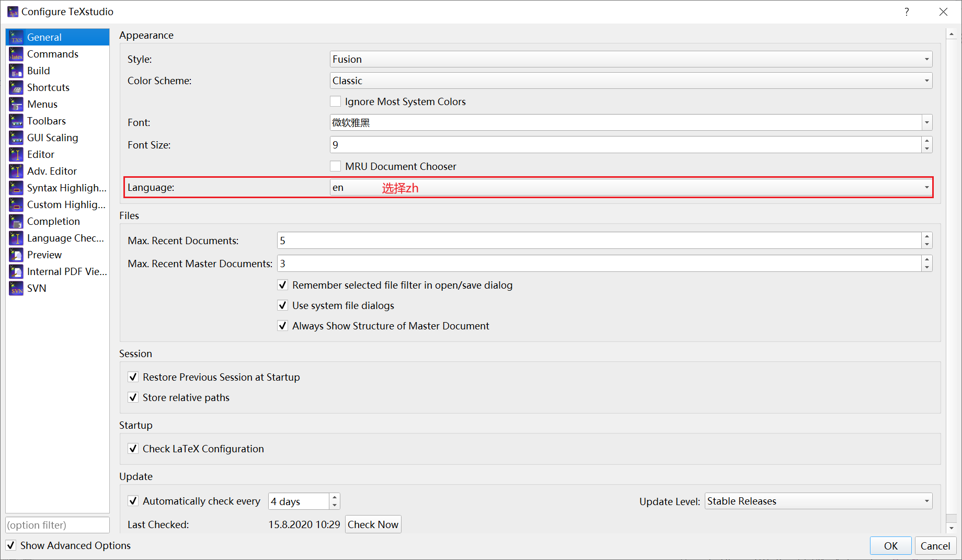This screenshot has height=560, width=962.
Task: Click the Completion category icon
Action: pyautogui.click(x=16, y=221)
